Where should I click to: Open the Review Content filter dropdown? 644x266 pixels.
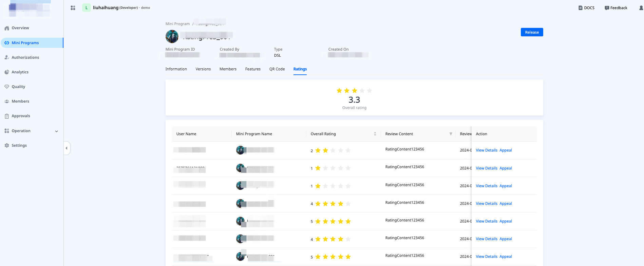pyautogui.click(x=451, y=134)
